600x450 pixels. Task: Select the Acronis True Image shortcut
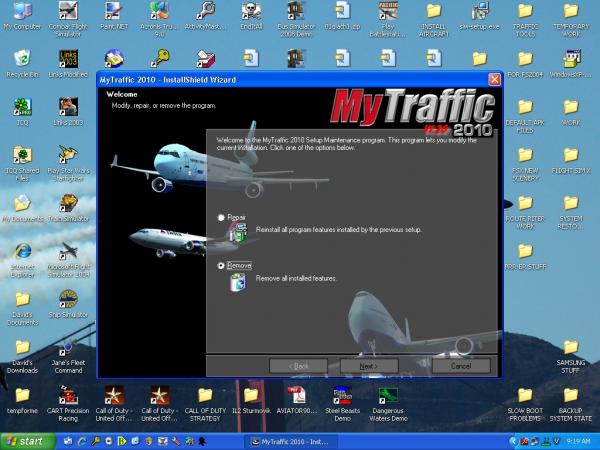(160, 19)
